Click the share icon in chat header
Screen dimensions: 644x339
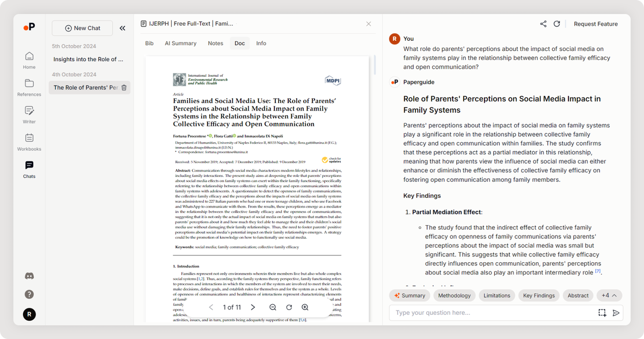(x=543, y=24)
